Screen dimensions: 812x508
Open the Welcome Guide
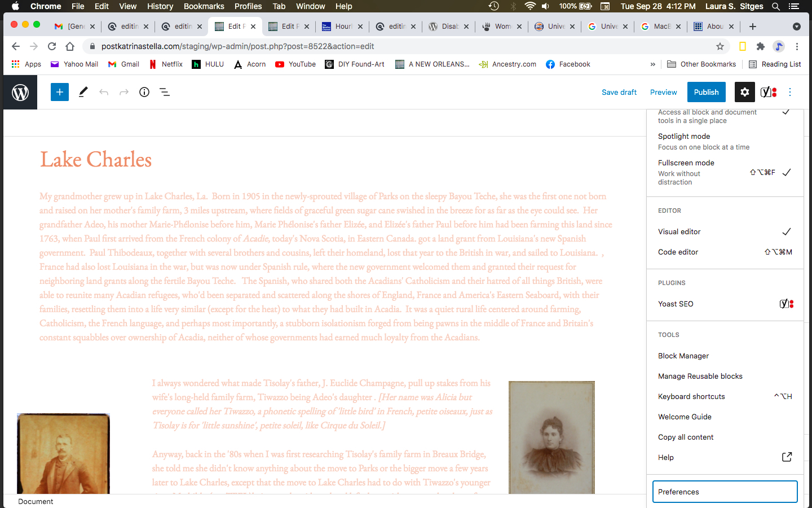pos(725,417)
